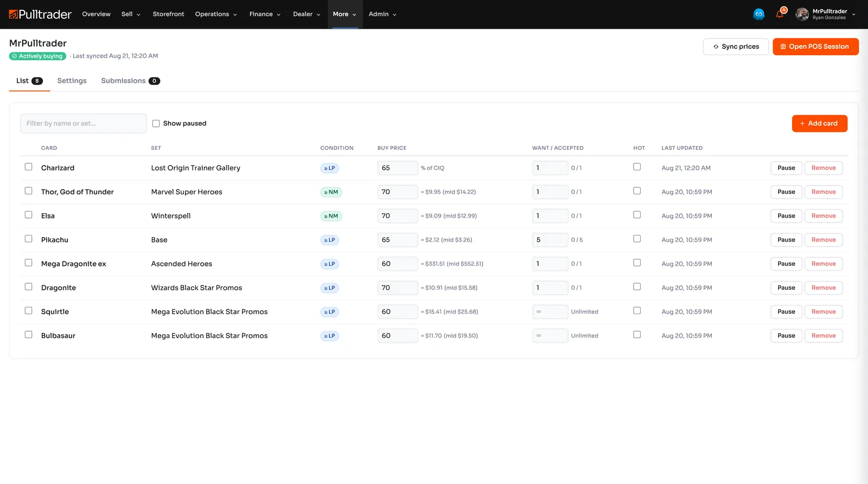Open the notifications bell
This screenshot has width=868, height=484.
pos(780,14)
